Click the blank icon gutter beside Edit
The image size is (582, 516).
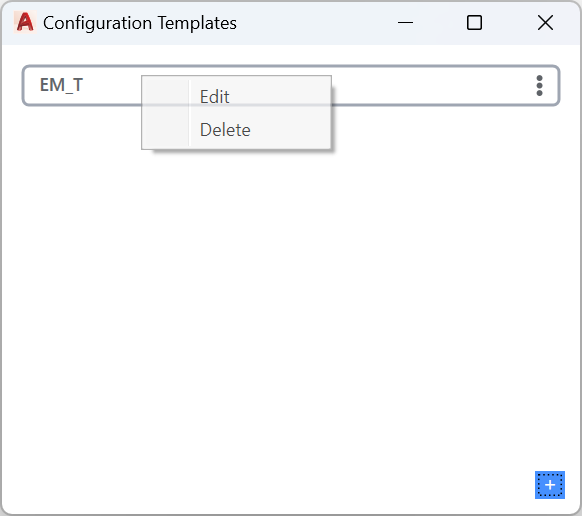(166, 97)
